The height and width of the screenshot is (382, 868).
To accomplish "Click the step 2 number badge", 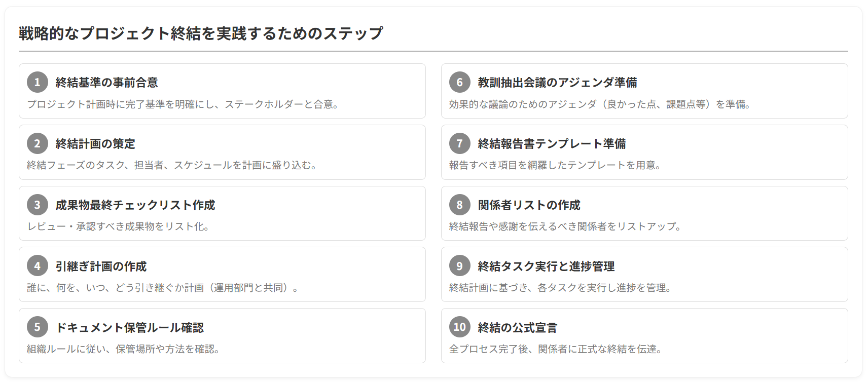I will point(38,143).
